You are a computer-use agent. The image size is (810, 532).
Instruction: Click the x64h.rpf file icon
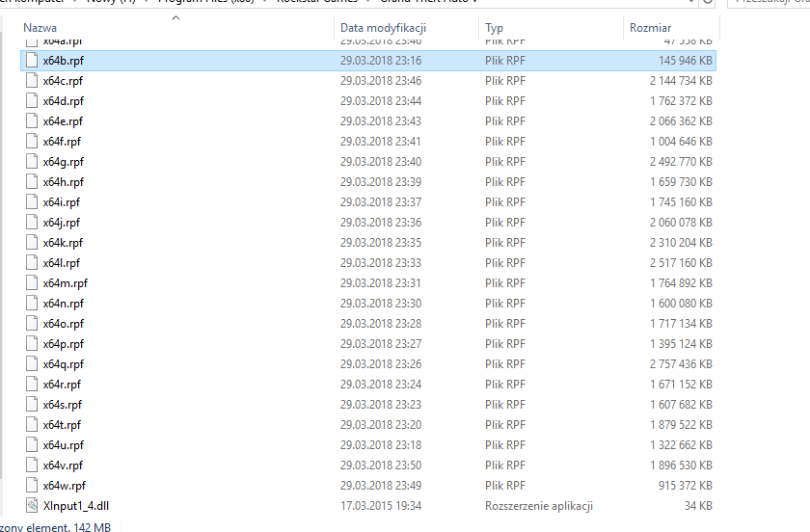pos(32,182)
